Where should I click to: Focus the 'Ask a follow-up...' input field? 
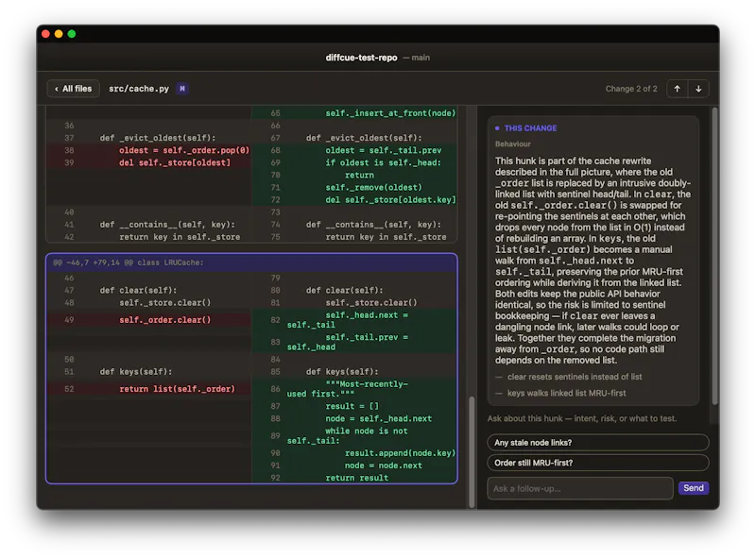click(580, 488)
